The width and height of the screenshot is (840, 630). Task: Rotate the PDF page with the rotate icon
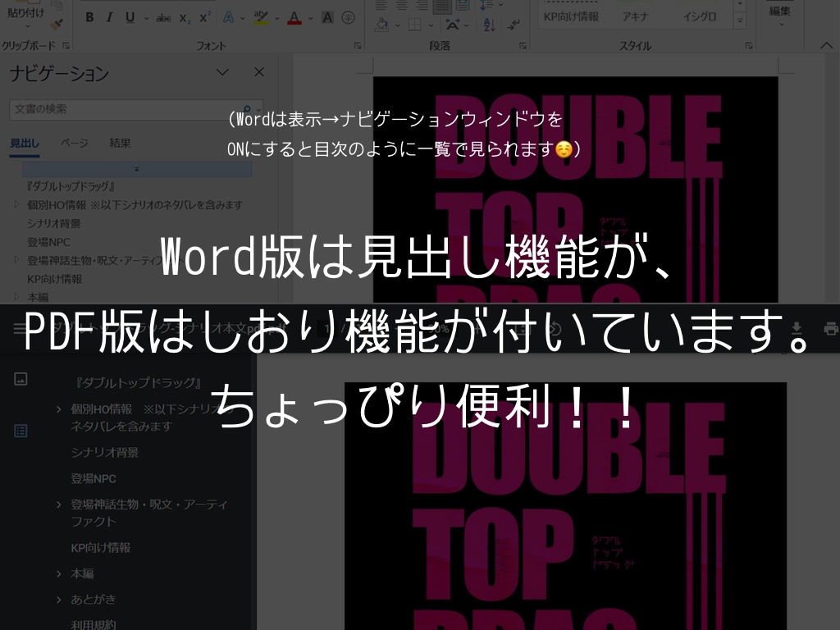[x=556, y=328]
